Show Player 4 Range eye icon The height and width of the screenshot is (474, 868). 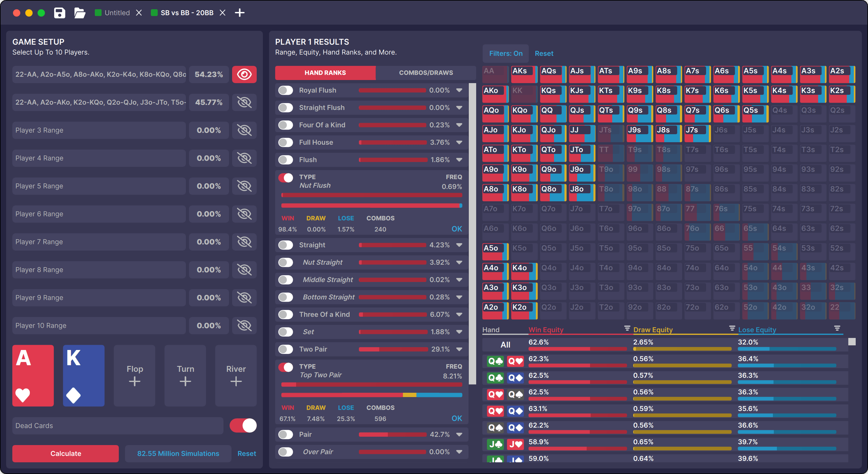coord(244,158)
